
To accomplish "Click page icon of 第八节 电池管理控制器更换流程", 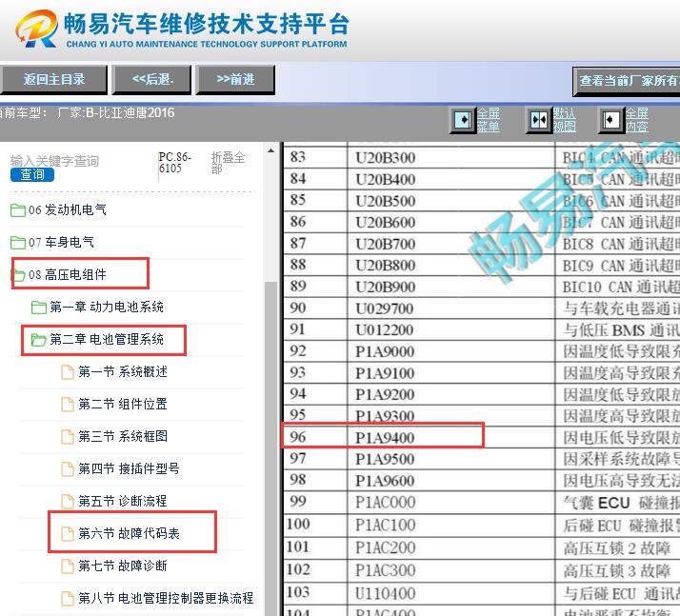I will [68, 598].
